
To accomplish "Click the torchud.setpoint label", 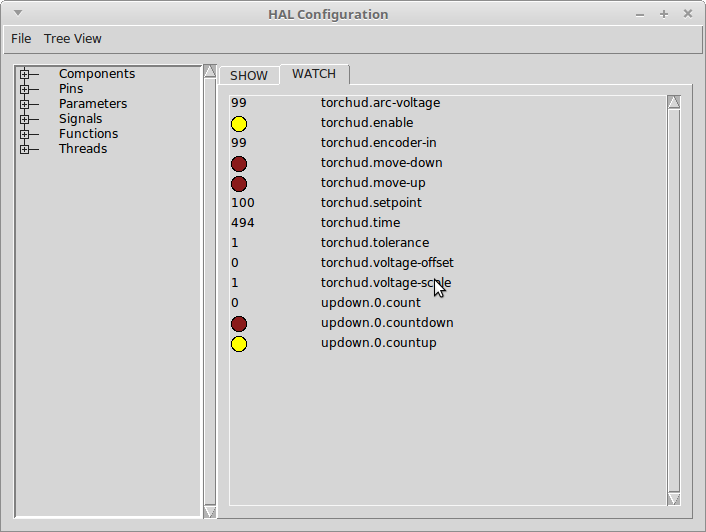I will coord(371,203).
